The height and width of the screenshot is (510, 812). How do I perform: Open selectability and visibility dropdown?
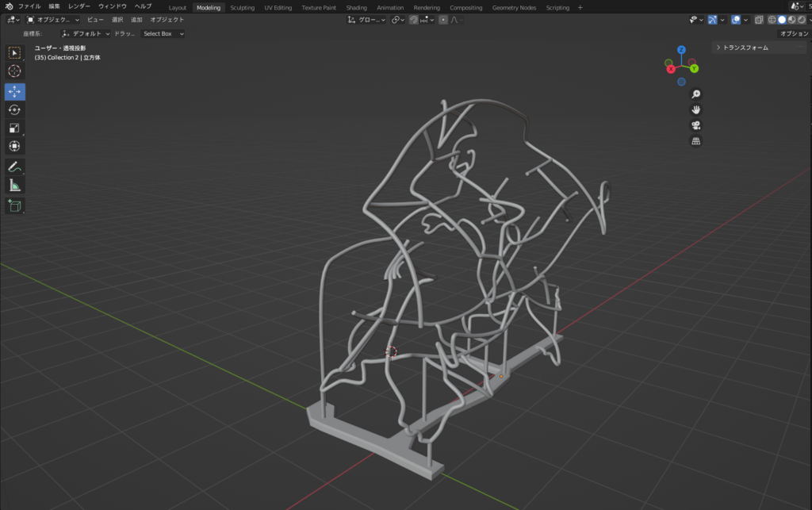coord(696,20)
